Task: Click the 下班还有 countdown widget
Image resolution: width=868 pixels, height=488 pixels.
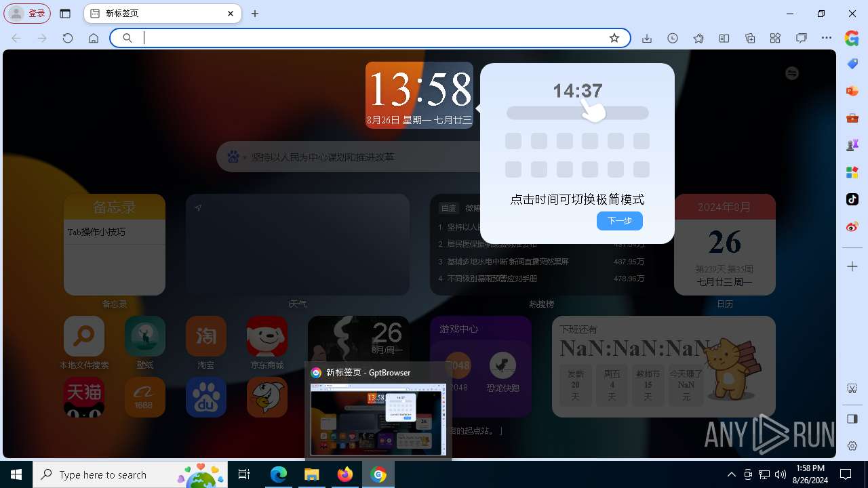Action: point(664,367)
